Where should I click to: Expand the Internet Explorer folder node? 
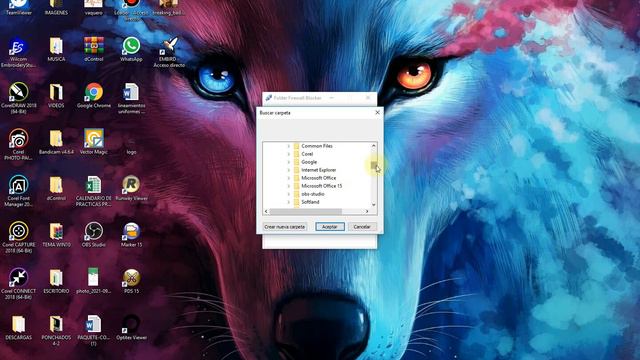pos(289,170)
